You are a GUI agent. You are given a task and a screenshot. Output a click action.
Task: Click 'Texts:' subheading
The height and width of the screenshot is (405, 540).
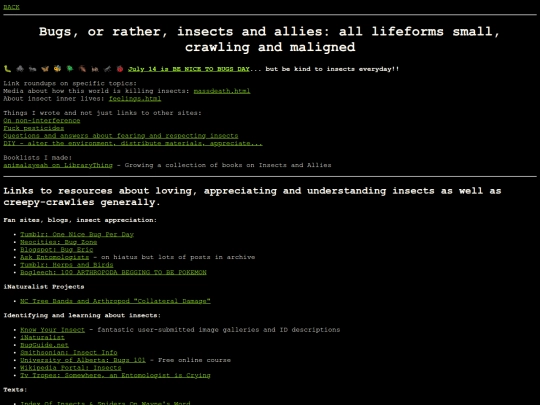15,390
